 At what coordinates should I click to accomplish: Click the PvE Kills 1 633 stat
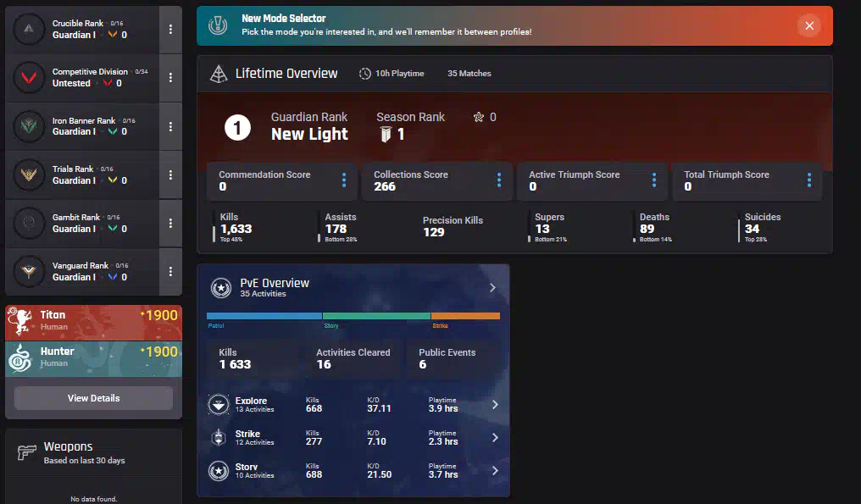[235, 358]
